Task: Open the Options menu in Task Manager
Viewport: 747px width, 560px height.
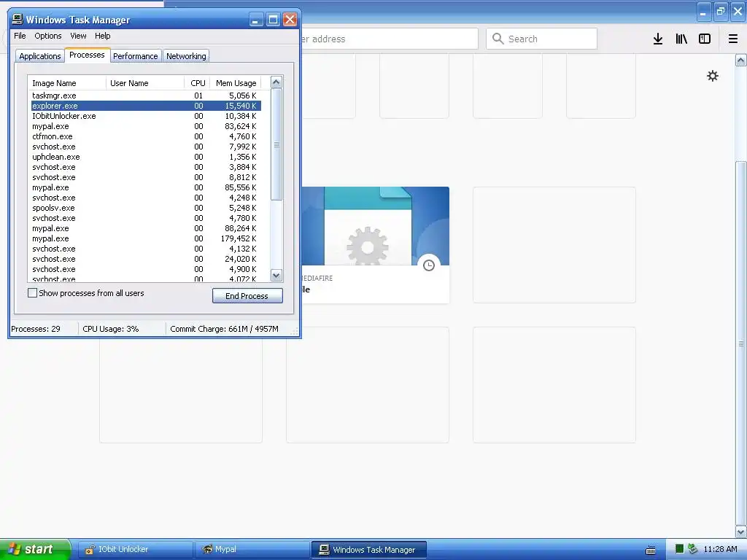Action: click(47, 36)
